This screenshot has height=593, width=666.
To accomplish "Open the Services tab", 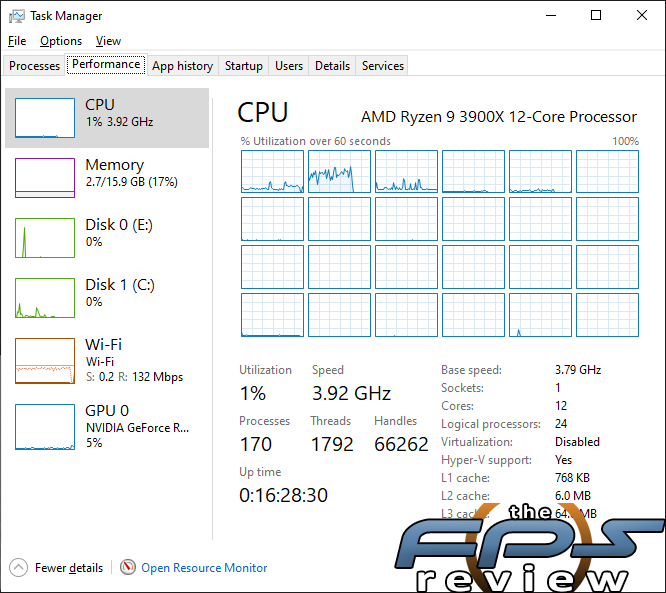I will pos(383,66).
